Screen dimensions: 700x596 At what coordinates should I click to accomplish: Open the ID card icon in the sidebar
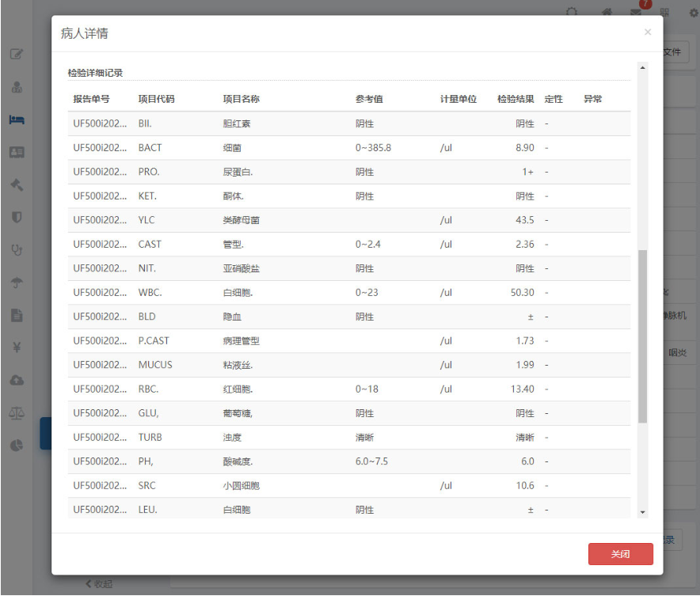[17, 152]
